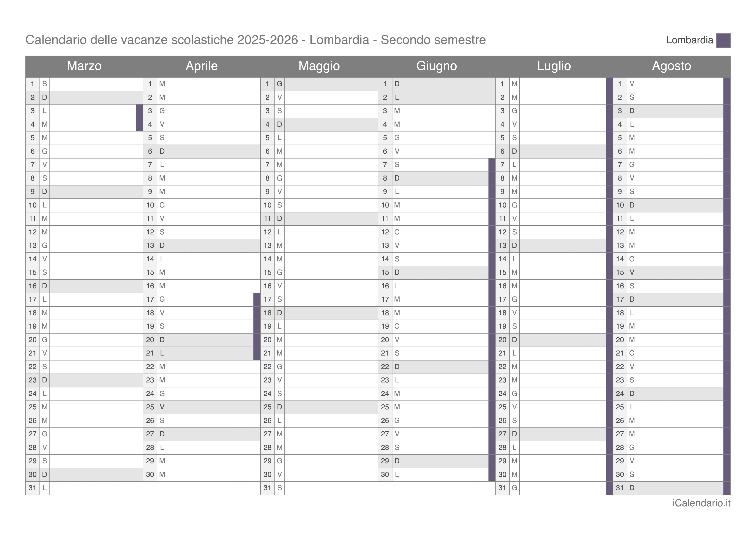Image resolution: width=756 pixels, height=535 pixels.
Task: Click Marzo day 31 row
Action: point(84,488)
